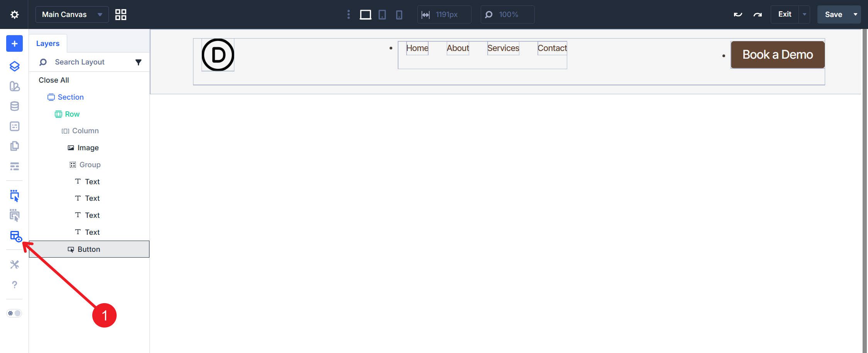This screenshot has width=868, height=353.
Task: Click the undo arrow icon
Action: pyautogui.click(x=738, y=15)
